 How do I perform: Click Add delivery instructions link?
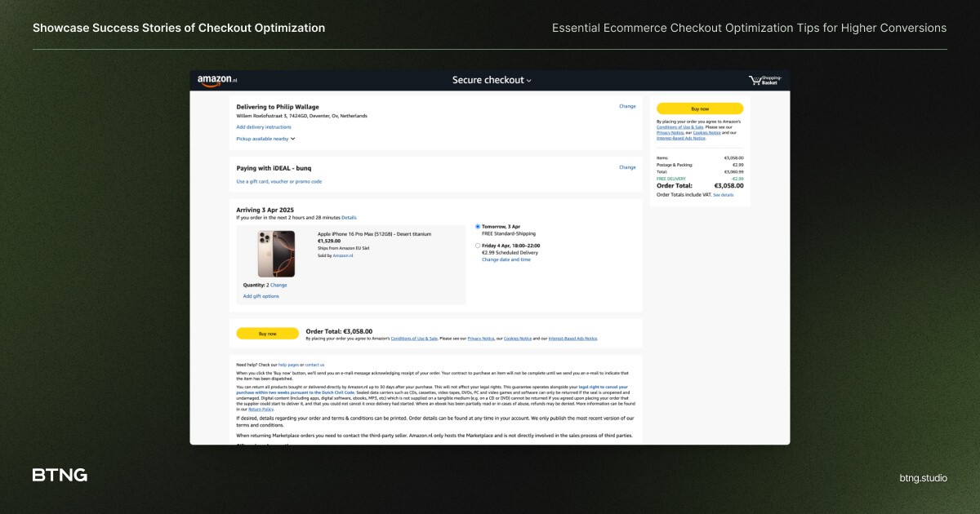point(264,127)
